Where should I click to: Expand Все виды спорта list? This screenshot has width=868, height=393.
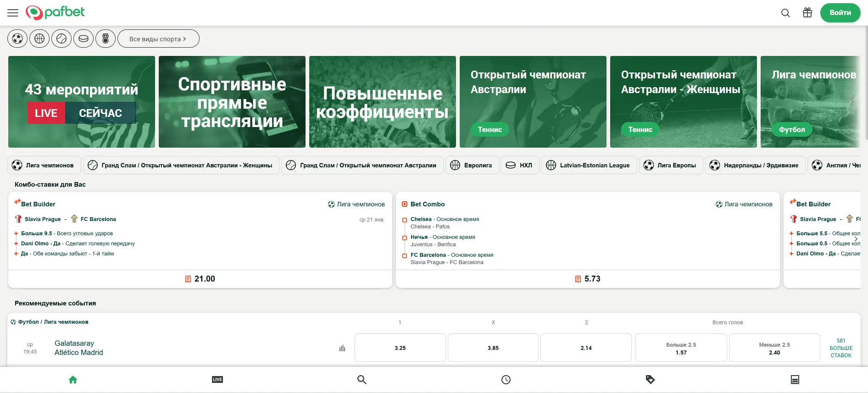coord(158,39)
